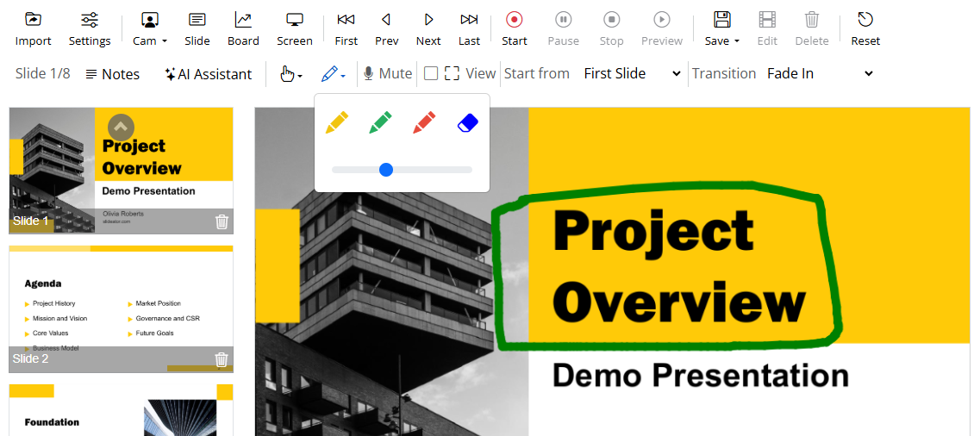Choose the green pen
Image resolution: width=980 pixels, height=436 pixels.
(x=381, y=122)
